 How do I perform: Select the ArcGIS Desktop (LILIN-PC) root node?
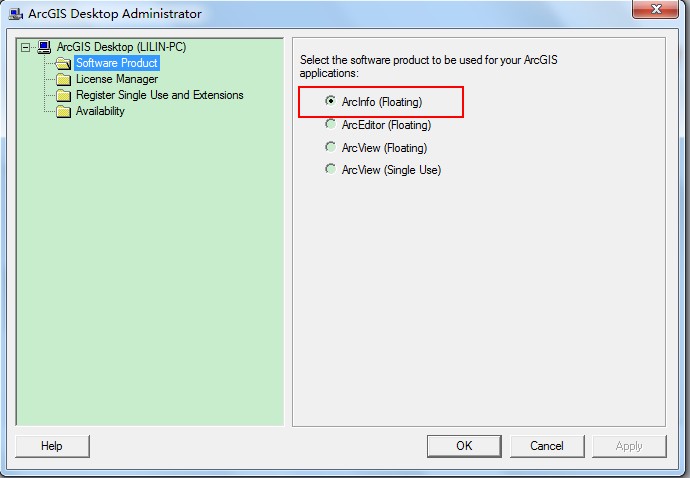[121, 47]
